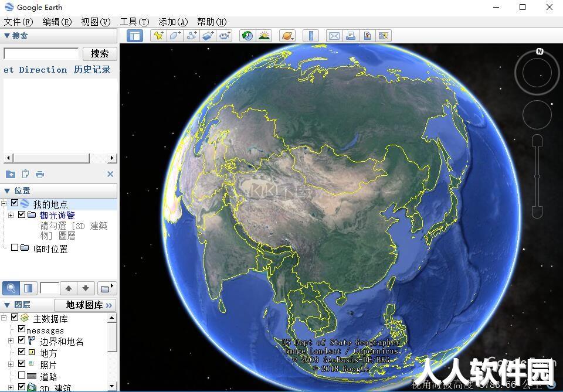Click the 搜索 search button
Viewport: 563px width, 392px height.
coord(100,54)
